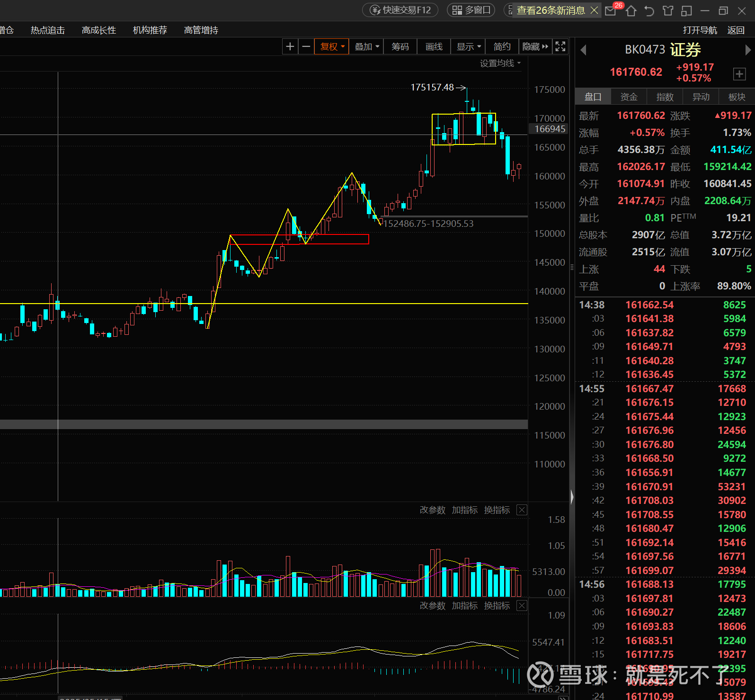Go to next sector arrow
This screenshot has height=700, width=755.
747,50
